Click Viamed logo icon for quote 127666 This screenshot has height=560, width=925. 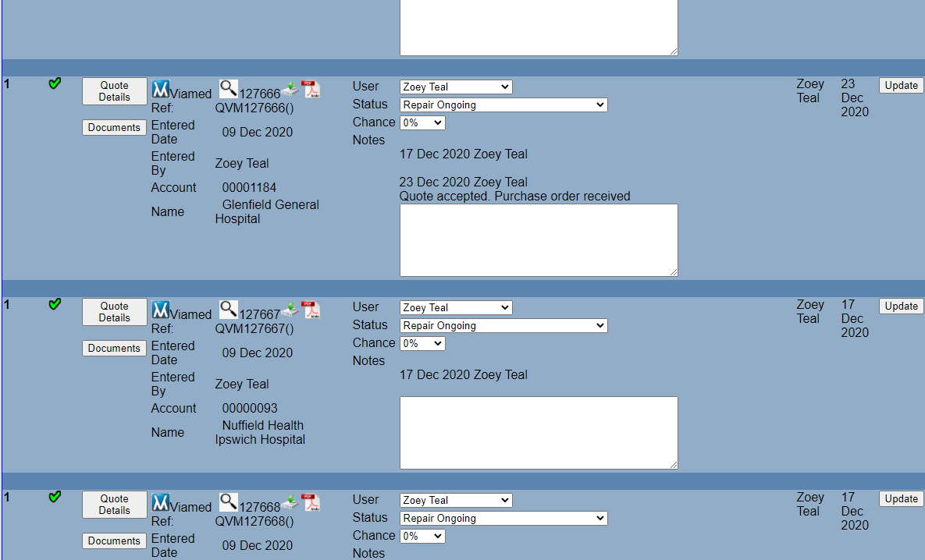[161, 89]
